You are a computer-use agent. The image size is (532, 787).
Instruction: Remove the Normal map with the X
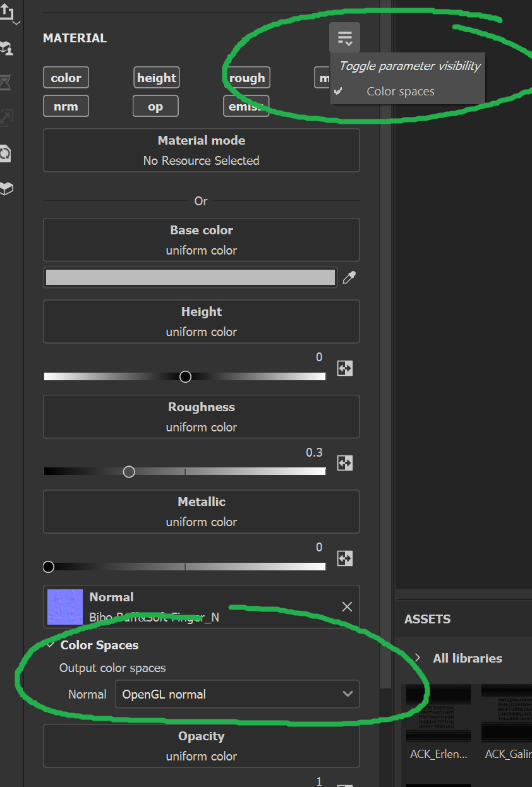[x=347, y=607]
